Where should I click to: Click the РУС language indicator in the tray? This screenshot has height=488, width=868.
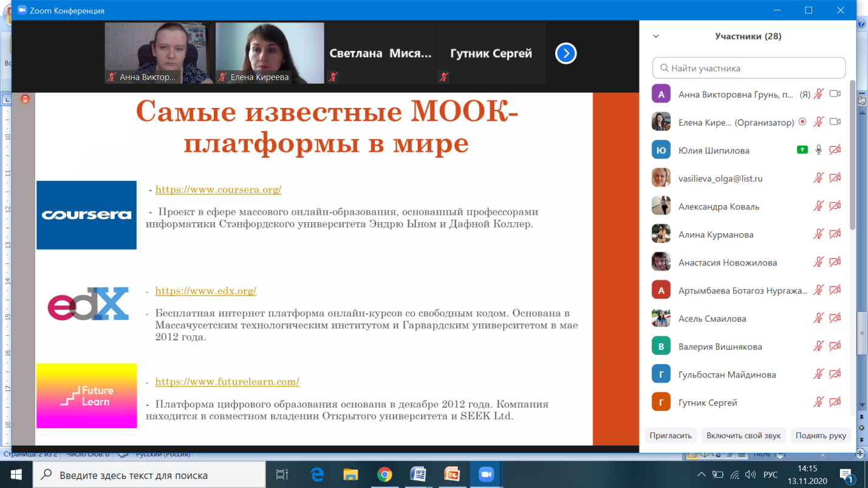click(x=770, y=475)
